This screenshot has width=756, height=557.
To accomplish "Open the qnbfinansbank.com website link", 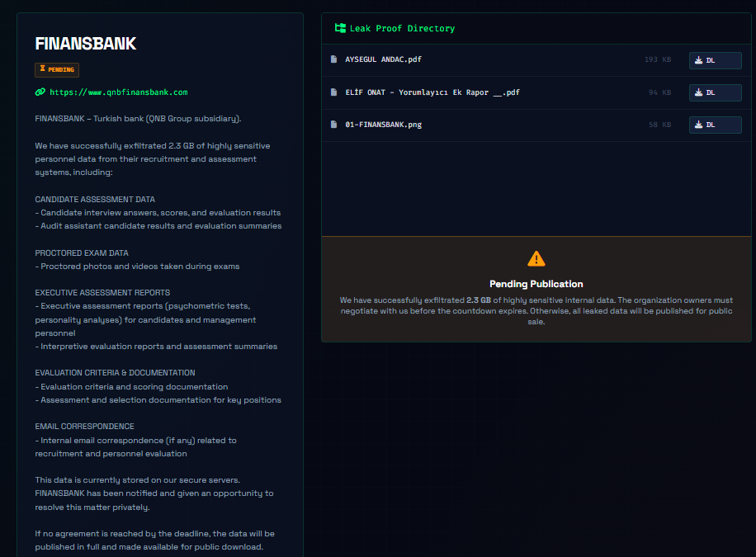I will 119,92.
